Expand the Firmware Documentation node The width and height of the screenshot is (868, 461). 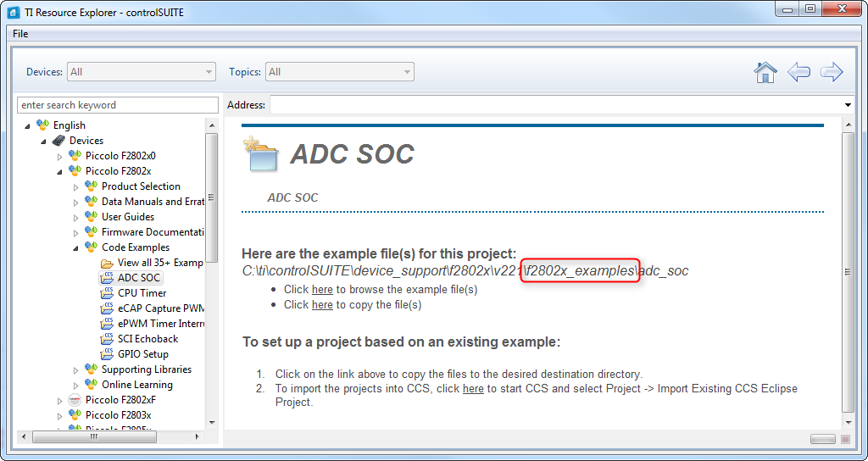(75, 233)
